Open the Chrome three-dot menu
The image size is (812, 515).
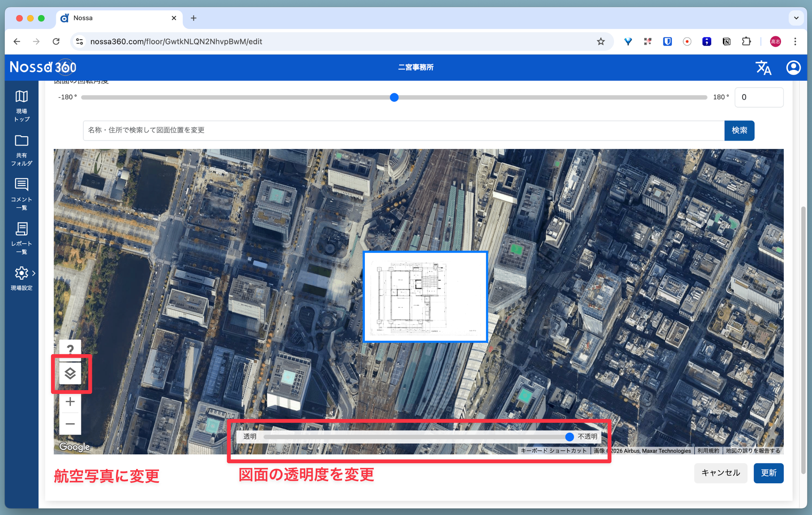tap(795, 42)
